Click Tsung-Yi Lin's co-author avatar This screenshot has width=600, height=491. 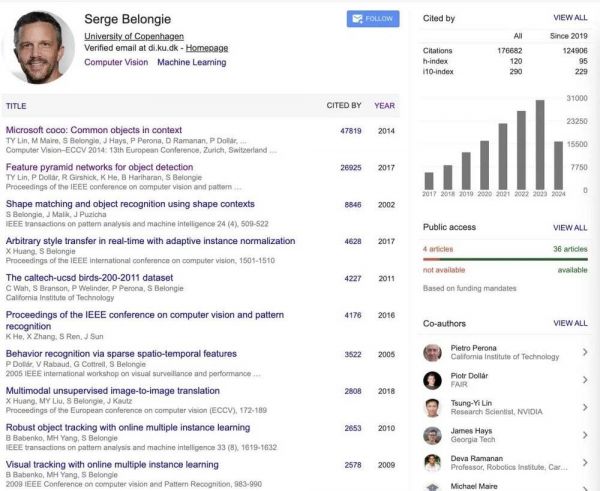[x=432, y=407]
